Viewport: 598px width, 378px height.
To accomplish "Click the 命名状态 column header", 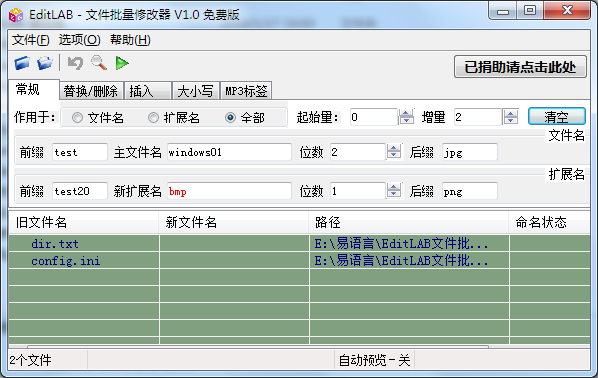I will click(549, 222).
